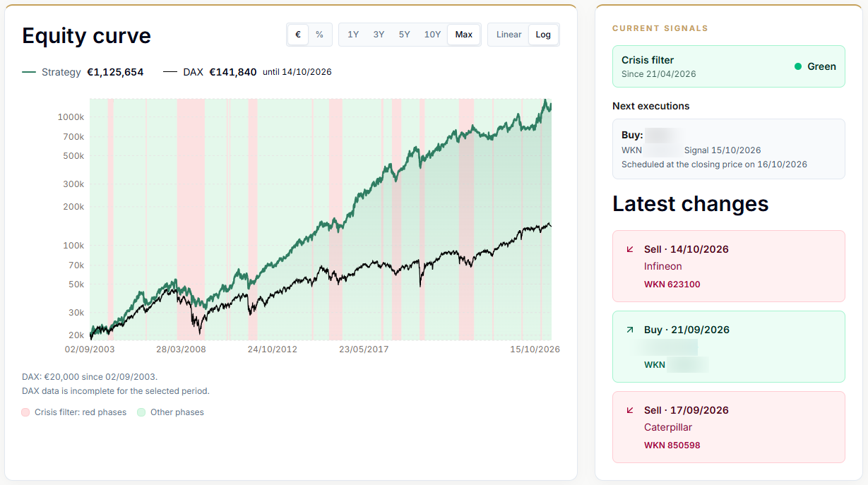Switch chart values to percent

[319, 35]
